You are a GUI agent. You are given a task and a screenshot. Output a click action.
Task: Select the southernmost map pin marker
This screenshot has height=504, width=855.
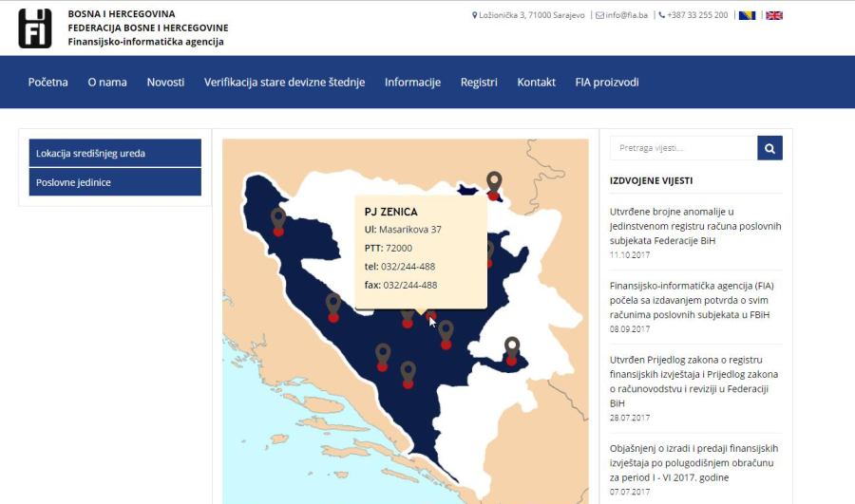click(408, 373)
